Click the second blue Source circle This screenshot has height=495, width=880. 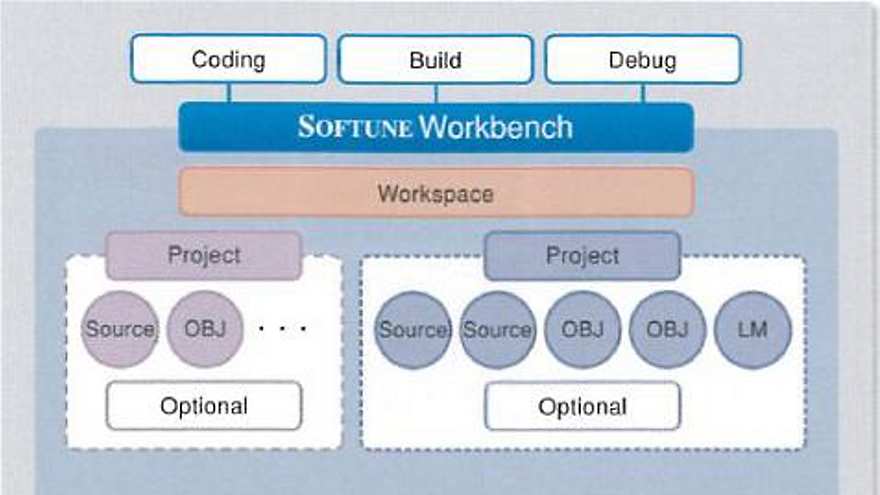497,329
